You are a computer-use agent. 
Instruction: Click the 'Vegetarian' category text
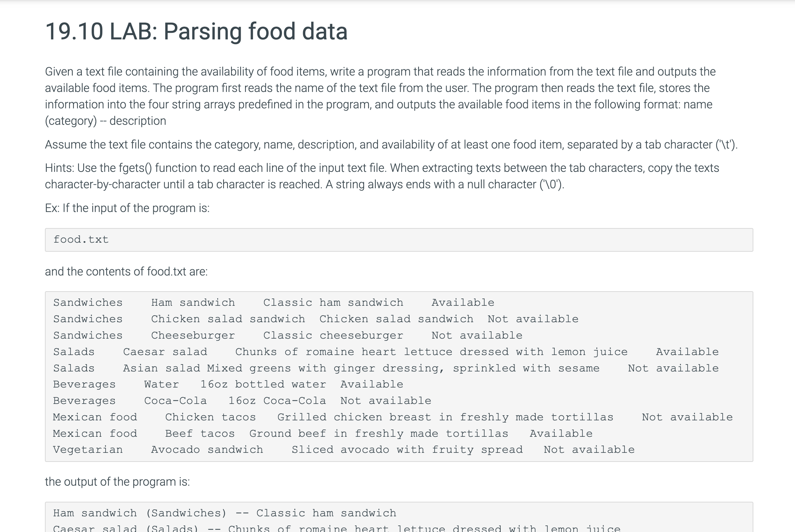[x=88, y=450]
